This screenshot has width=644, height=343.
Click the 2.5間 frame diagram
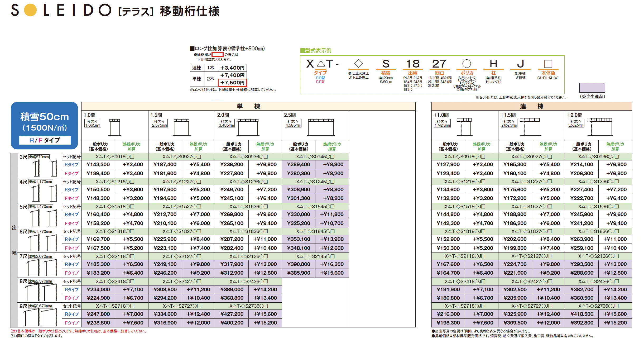tap(321, 127)
